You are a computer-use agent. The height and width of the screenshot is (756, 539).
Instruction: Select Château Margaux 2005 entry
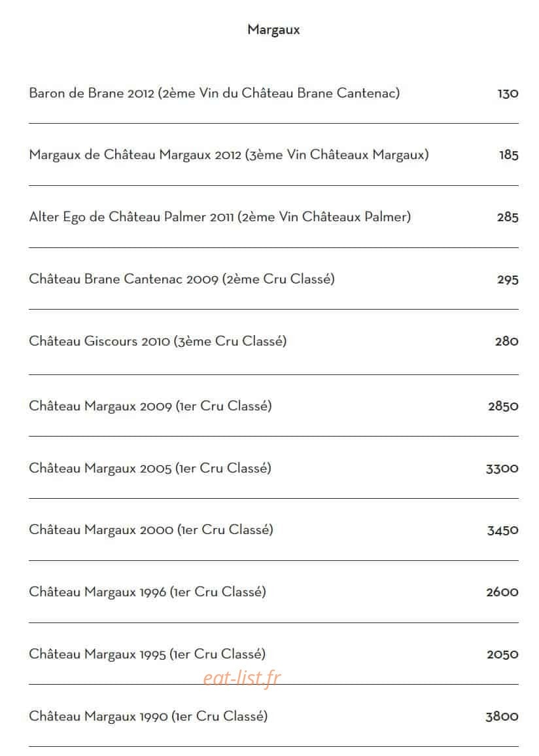(150, 469)
